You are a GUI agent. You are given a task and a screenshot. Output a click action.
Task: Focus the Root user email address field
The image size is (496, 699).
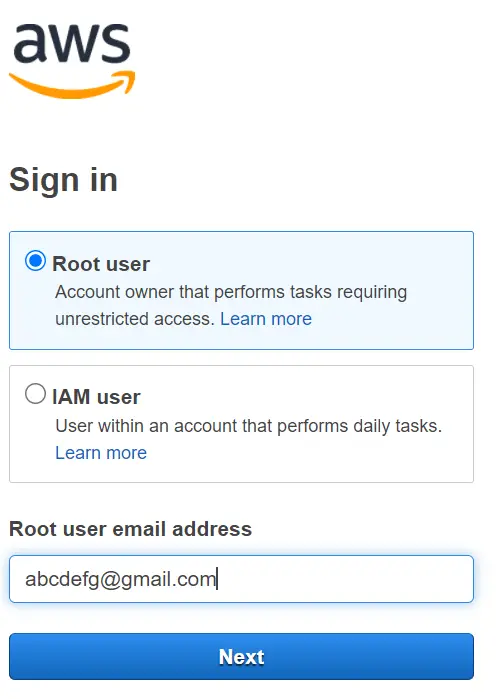coord(242,579)
